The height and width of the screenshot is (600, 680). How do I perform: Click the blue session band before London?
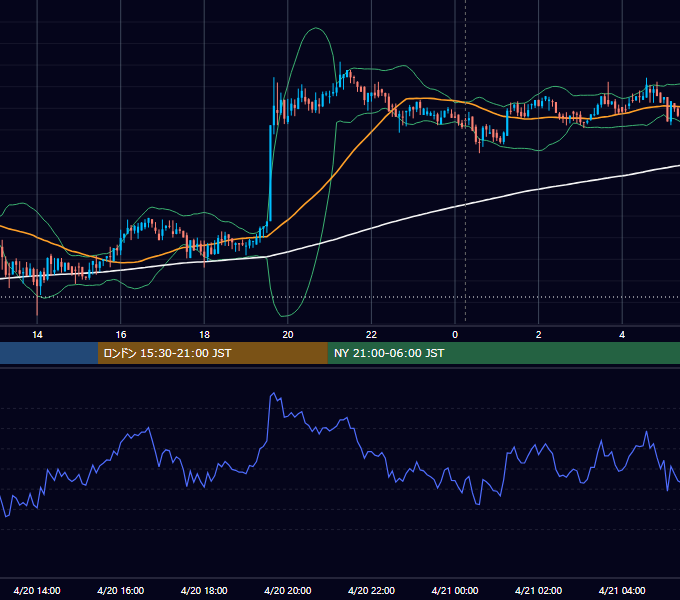click(49, 353)
